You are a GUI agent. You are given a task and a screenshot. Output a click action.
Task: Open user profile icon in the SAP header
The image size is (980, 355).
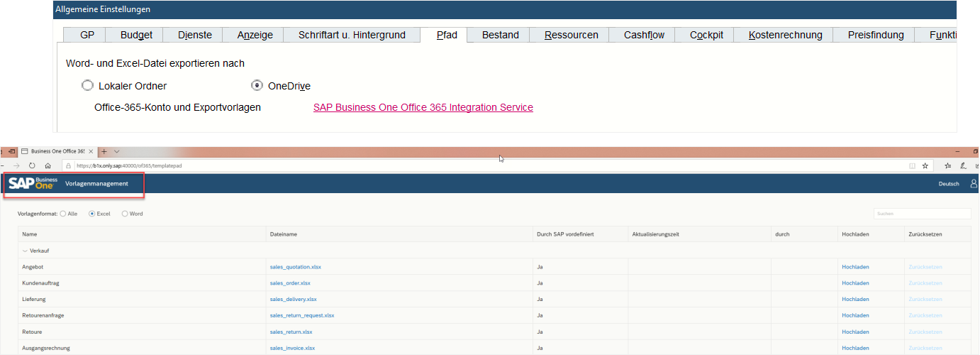(x=974, y=183)
